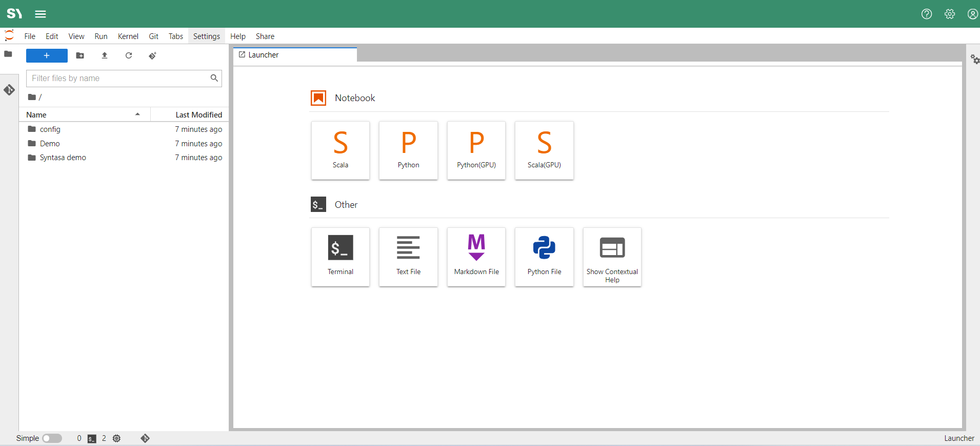Click the help question mark icon
Screen dimensions: 980x446
926,14
